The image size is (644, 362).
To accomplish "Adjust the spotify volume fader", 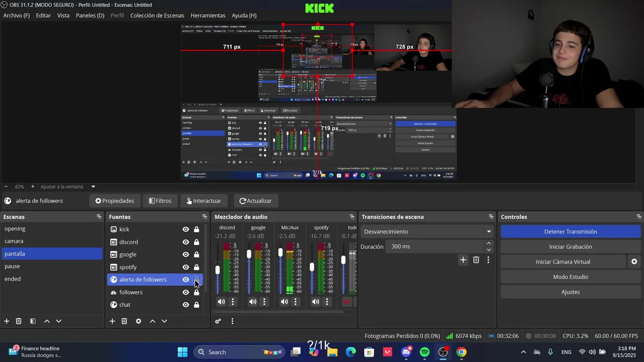I will [312, 267].
